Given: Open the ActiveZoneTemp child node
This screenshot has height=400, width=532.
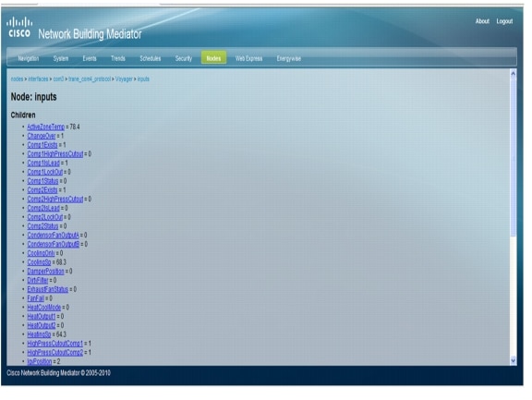Looking at the screenshot, I should 46,127.
